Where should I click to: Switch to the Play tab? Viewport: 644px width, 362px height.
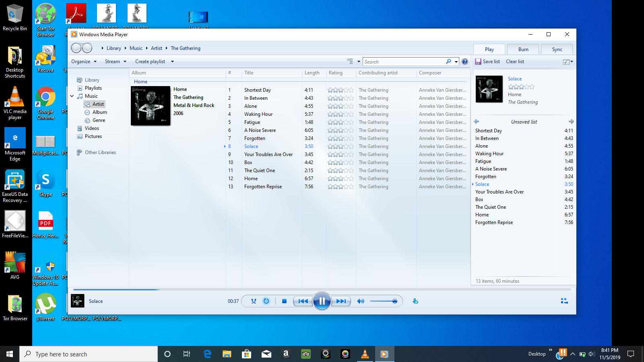tap(489, 49)
